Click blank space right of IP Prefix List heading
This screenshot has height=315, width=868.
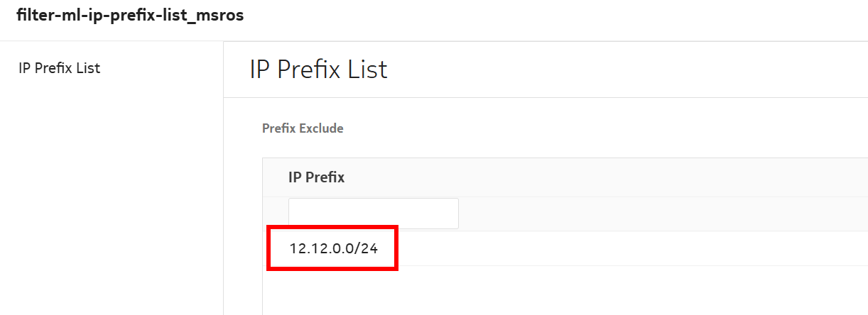pos(625,70)
